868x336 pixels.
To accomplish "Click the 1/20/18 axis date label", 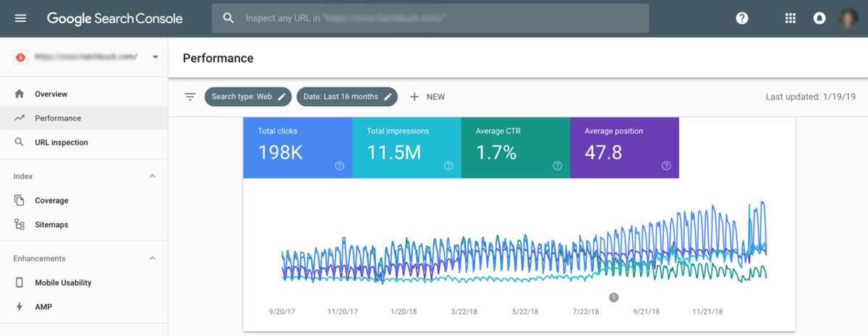I will [404, 312].
